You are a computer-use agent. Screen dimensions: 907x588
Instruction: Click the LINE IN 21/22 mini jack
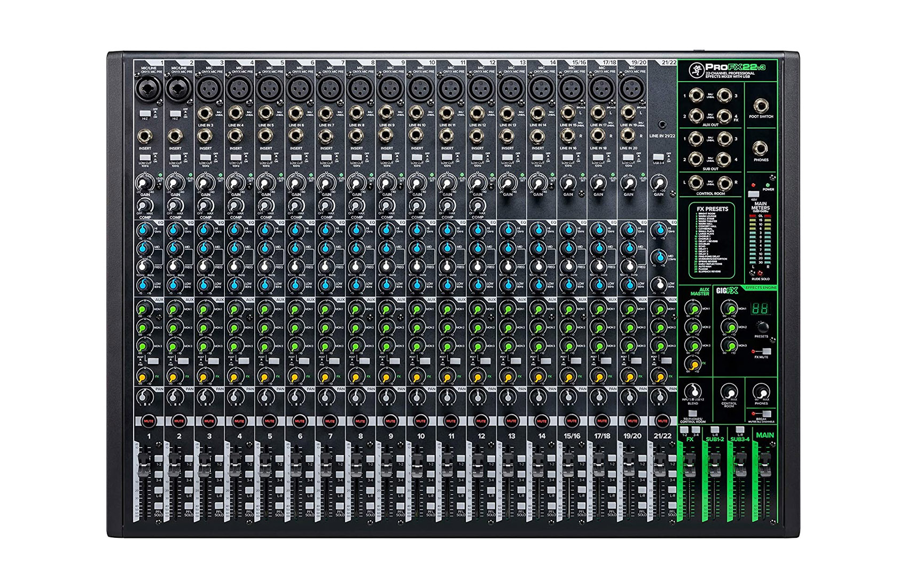662,124
